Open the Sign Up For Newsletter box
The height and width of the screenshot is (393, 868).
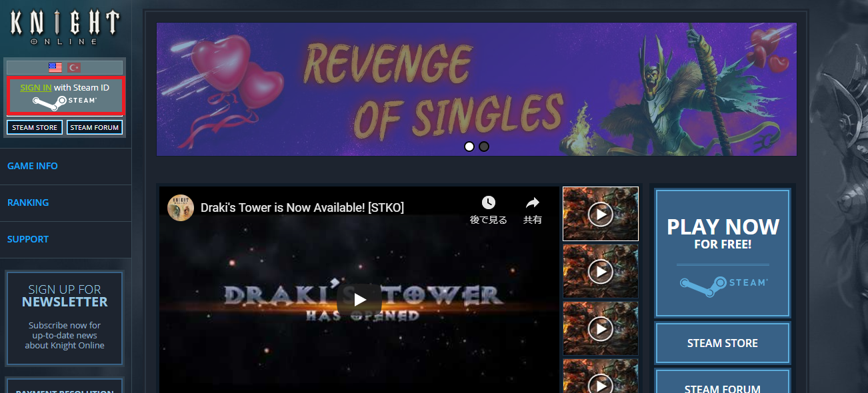pos(65,318)
